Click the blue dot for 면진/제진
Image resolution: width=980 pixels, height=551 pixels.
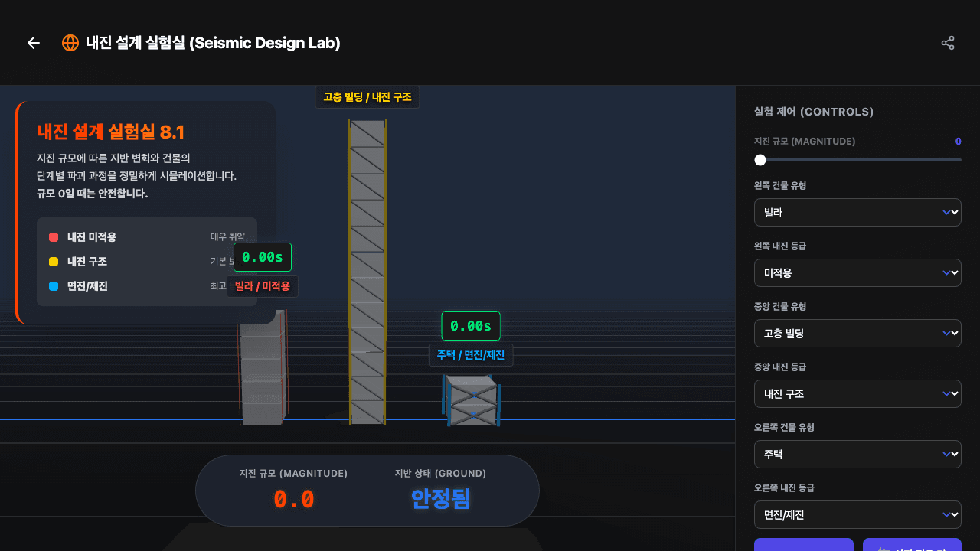(x=54, y=286)
